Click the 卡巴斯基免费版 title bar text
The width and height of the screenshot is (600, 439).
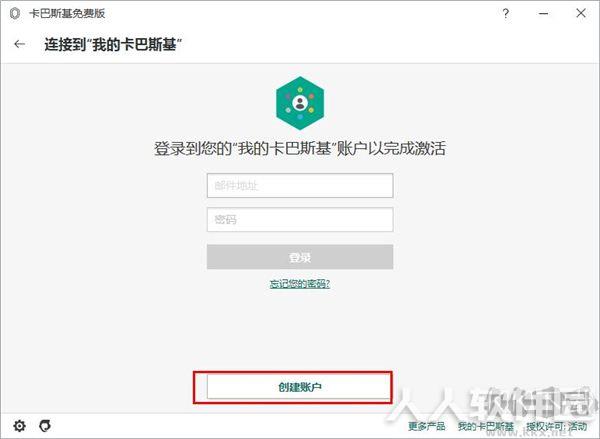click(x=67, y=13)
